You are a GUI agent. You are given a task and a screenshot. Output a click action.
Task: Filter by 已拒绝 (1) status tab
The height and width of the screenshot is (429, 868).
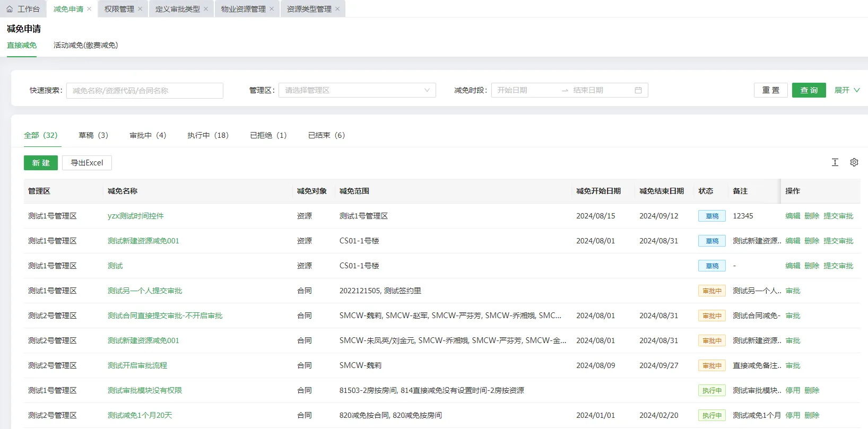coord(268,135)
